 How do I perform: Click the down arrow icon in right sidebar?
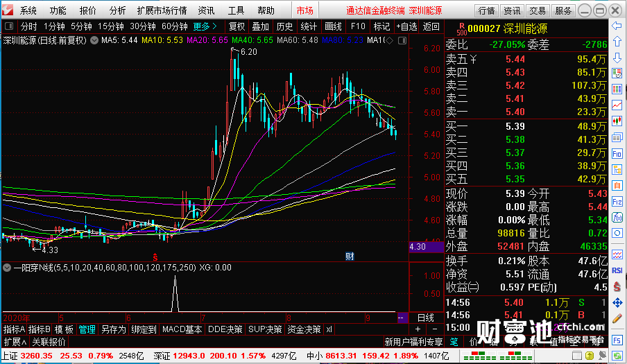(x=617, y=58)
